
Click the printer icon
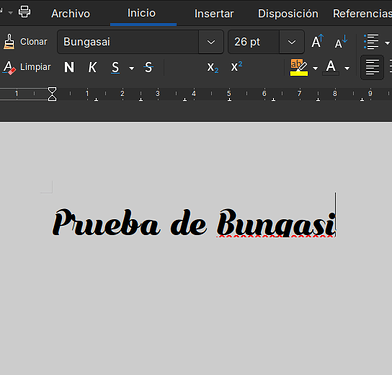[24, 12]
